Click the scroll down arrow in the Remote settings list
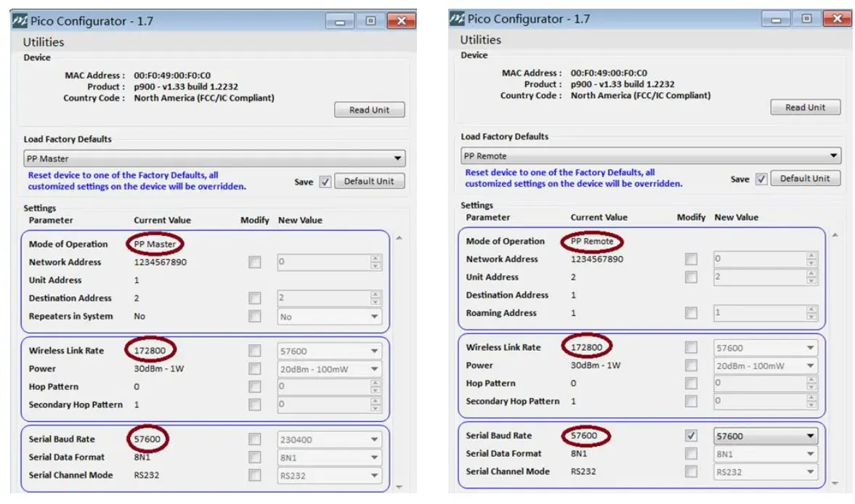 [x=835, y=483]
